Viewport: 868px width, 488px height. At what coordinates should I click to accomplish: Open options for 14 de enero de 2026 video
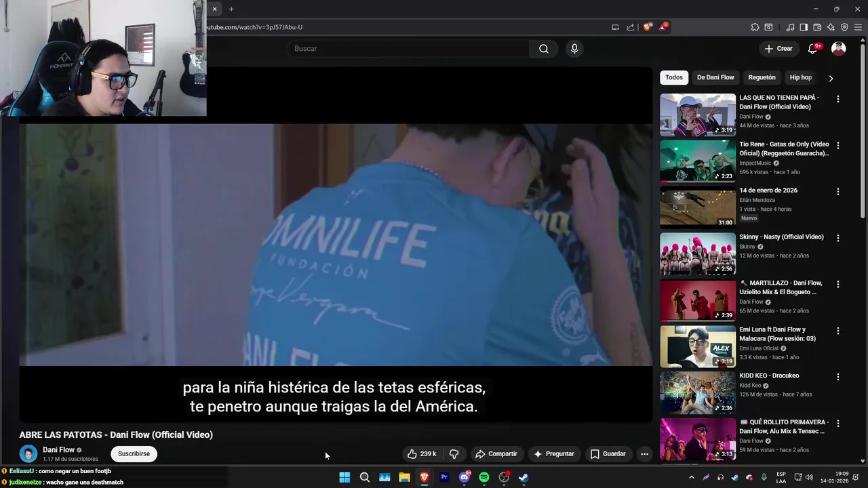pyautogui.click(x=838, y=192)
